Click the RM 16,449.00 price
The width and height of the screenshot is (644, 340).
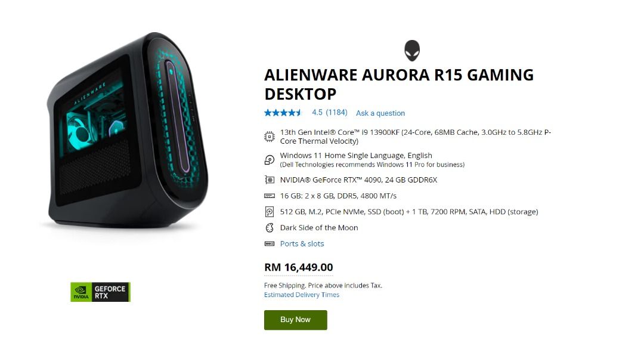299,267
